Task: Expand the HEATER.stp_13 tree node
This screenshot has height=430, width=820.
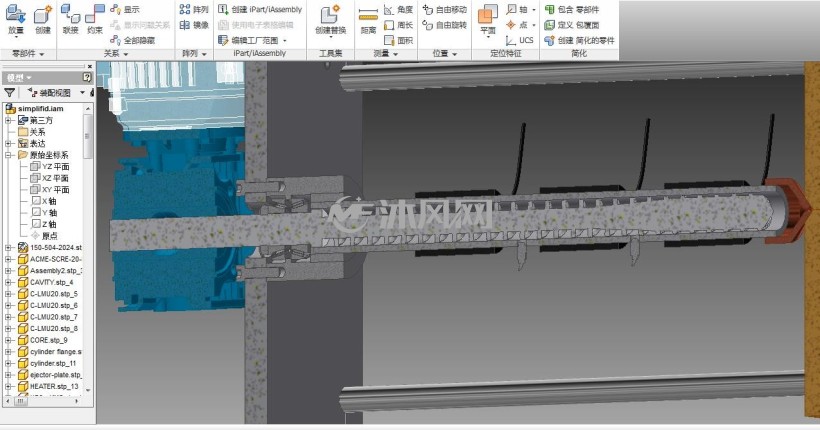Action: tap(8, 386)
